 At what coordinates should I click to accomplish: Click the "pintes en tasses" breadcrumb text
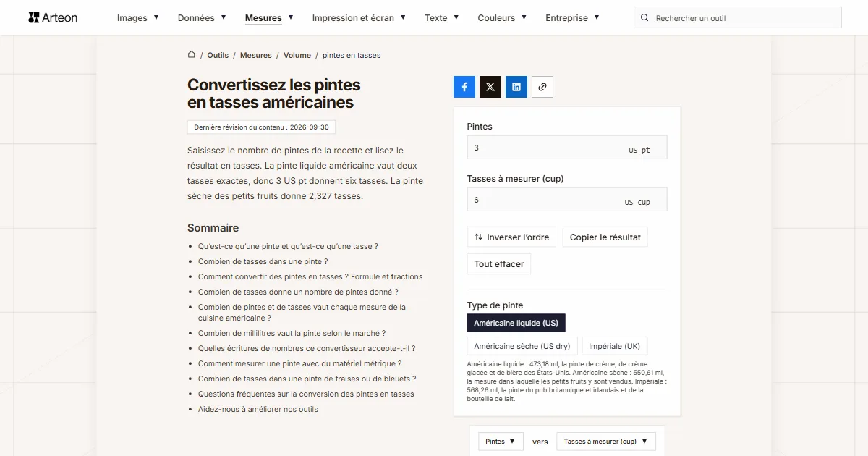coord(352,55)
